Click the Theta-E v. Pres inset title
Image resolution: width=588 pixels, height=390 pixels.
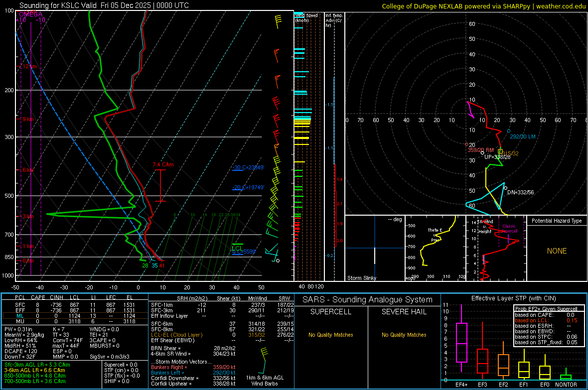(435, 235)
